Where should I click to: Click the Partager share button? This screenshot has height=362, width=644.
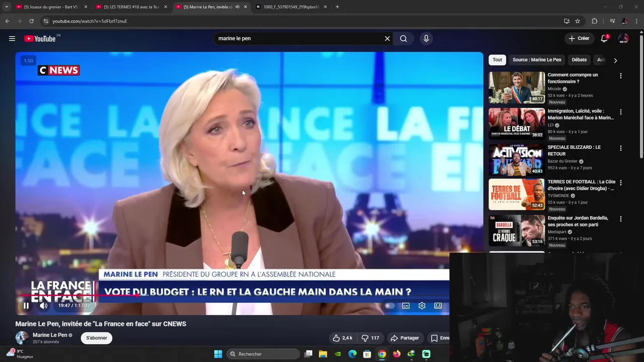click(405, 338)
